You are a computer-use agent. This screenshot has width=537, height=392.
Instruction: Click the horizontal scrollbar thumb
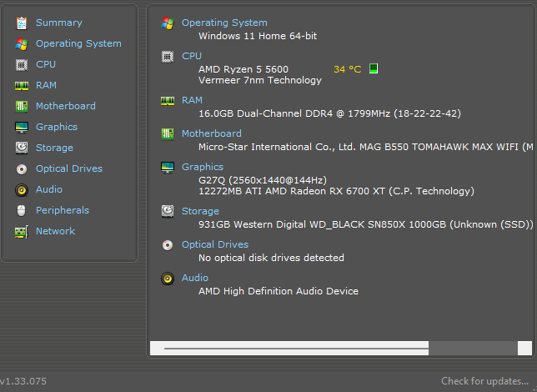point(296,348)
